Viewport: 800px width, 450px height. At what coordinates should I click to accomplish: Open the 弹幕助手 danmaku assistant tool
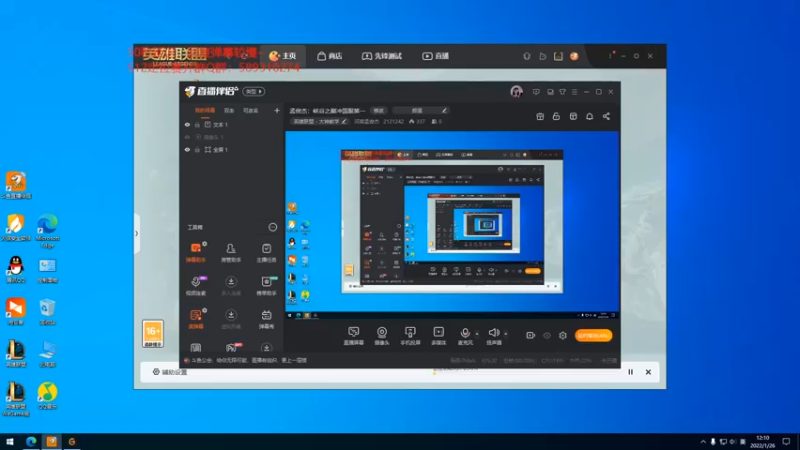tap(196, 252)
